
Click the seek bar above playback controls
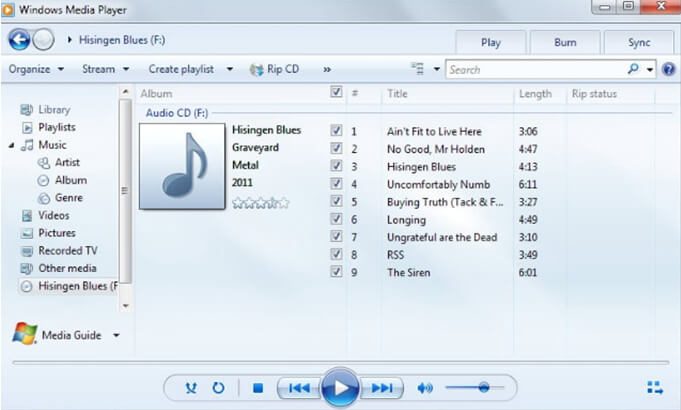click(x=340, y=362)
